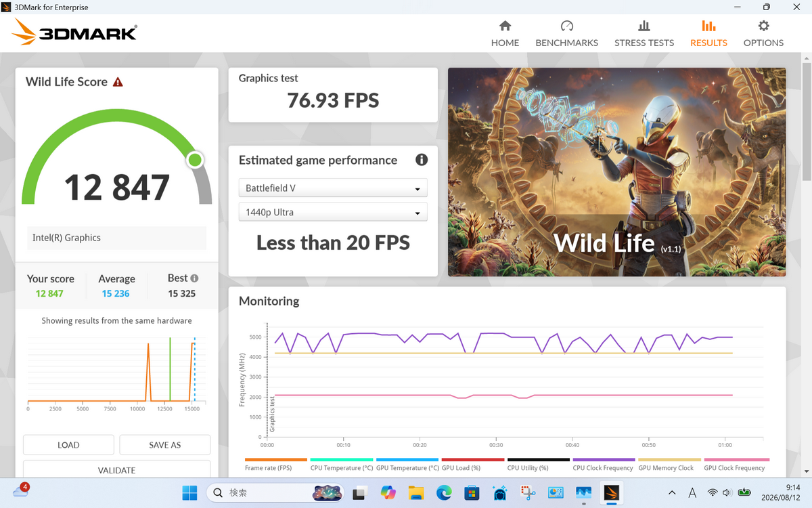Image resolution: width=812 pixels, height=508 pixels.
Task: Click the volume speaker icon
Action: [x=728, y=493]
